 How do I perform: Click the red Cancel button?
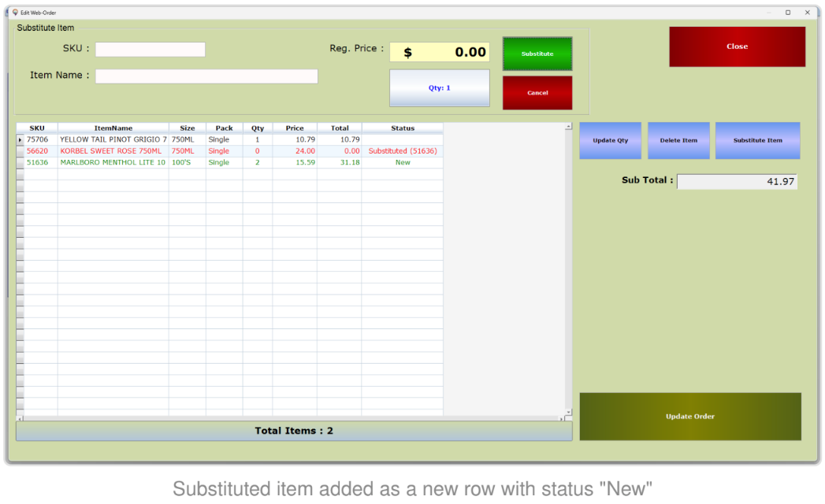coord(537,93)
